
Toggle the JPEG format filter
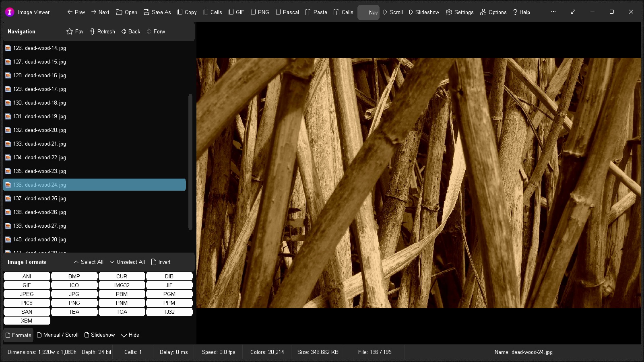pos(27,294)
